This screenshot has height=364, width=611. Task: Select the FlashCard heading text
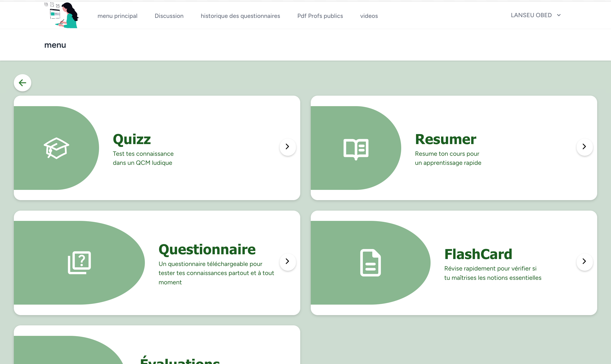click(478, 254)
